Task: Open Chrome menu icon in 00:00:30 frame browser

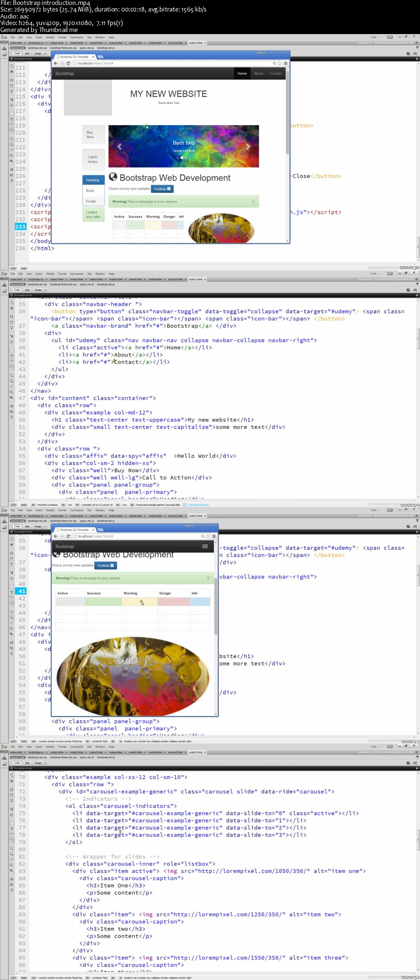Action: point(286,63)
